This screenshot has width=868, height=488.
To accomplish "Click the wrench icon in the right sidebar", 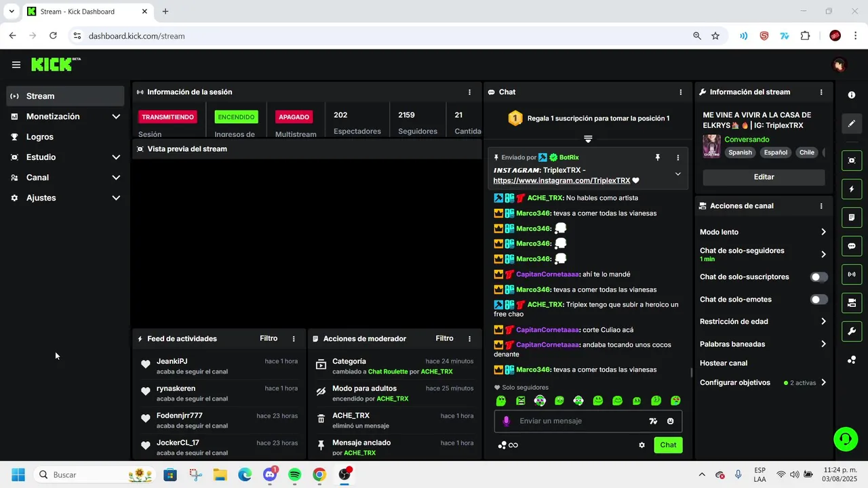I will click(x=852, y=331).
